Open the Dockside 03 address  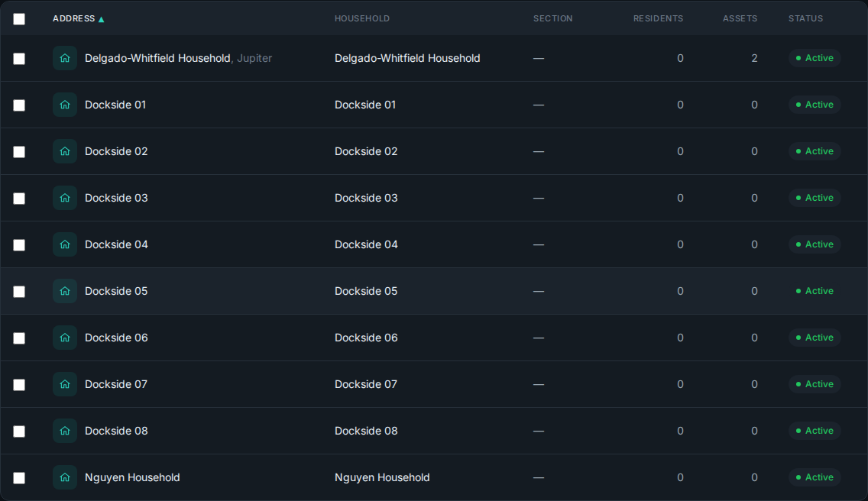coord(116,198)
